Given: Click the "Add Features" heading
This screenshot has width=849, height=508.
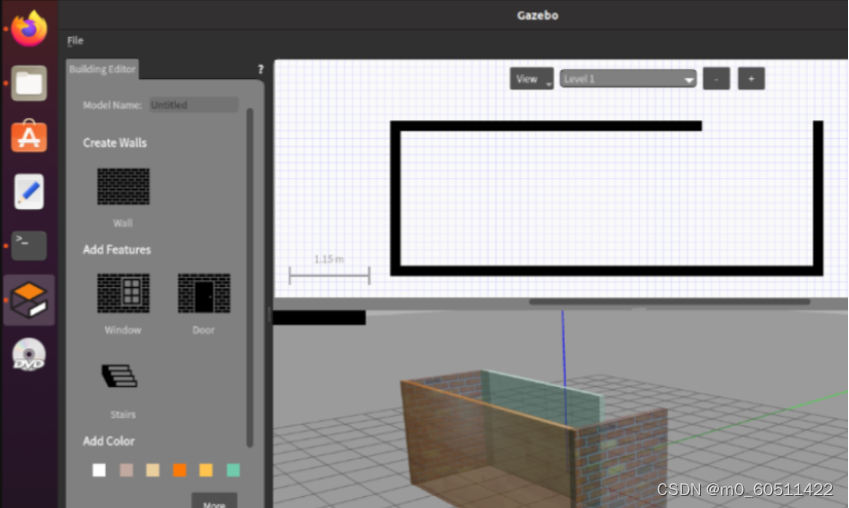Looking at the screenshot, I should point(117,250).
